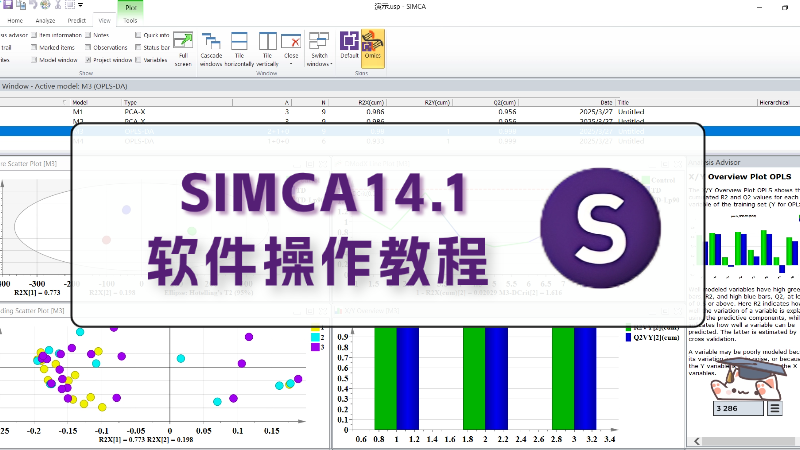Image resolution: width=800 pixels, height=450 pixels.
Task: Click the PCA-X type cell of M1
Action: [135, 112]
